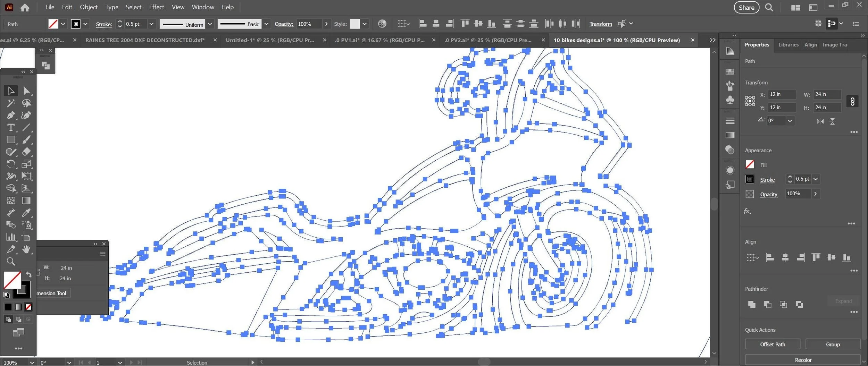Switch to the RAINES TREE 2004 DXF tab
This screenshot has width=868, height=366.
click(x=145, y=40)
